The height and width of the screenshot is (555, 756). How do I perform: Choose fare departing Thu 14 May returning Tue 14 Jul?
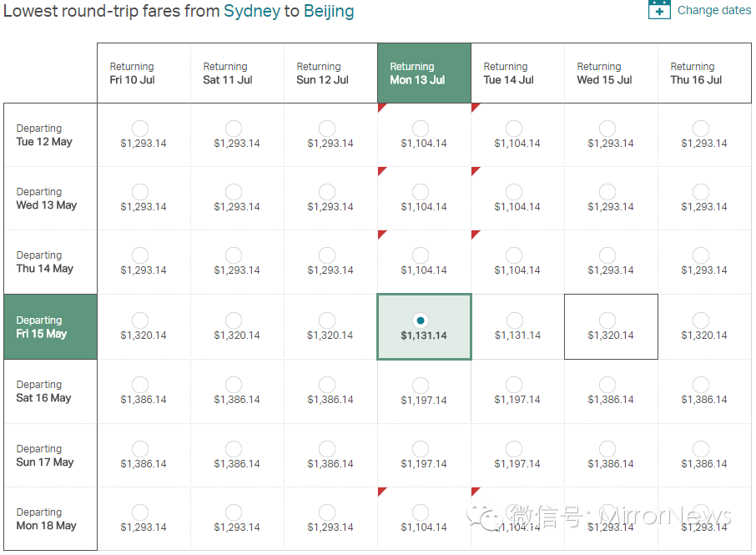[514, 255]
